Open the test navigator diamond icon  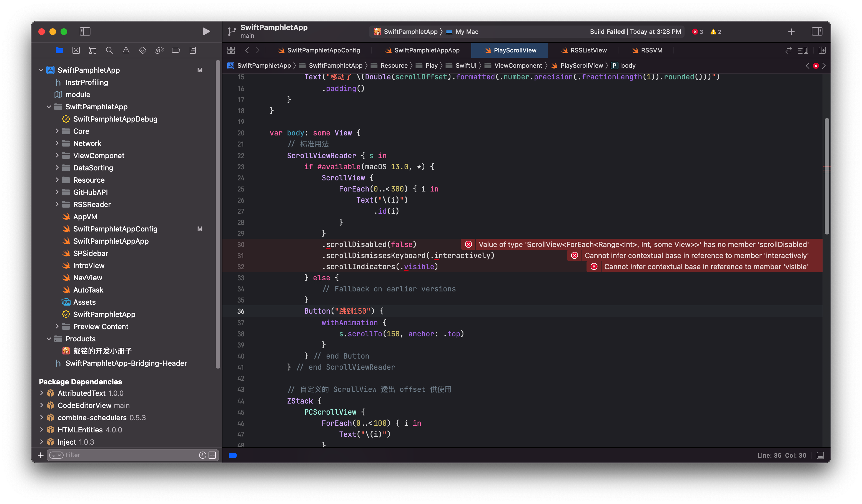pyautogui.click(x=143, y=50)
